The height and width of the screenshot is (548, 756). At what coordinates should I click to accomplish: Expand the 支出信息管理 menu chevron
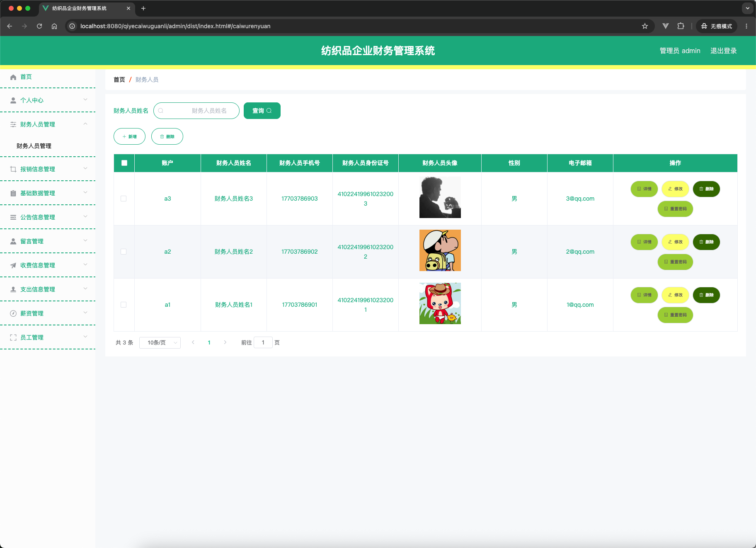click(85, 289)
